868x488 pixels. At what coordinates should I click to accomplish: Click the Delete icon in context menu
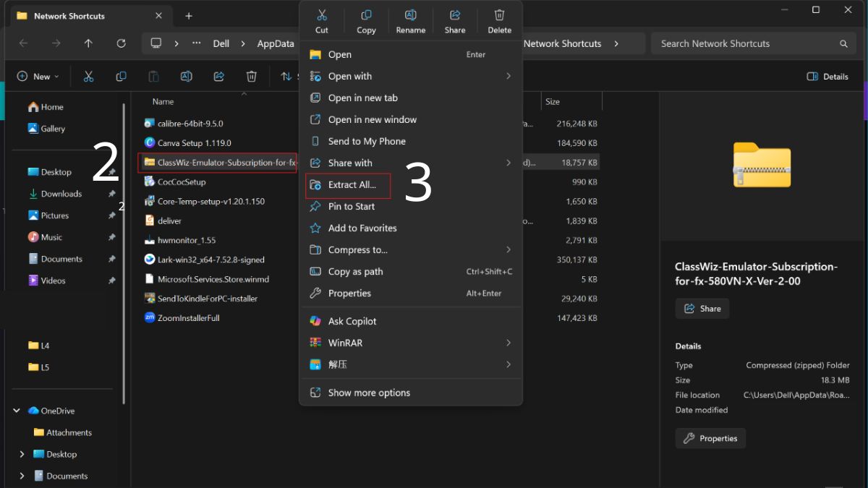tap(499, 15)
